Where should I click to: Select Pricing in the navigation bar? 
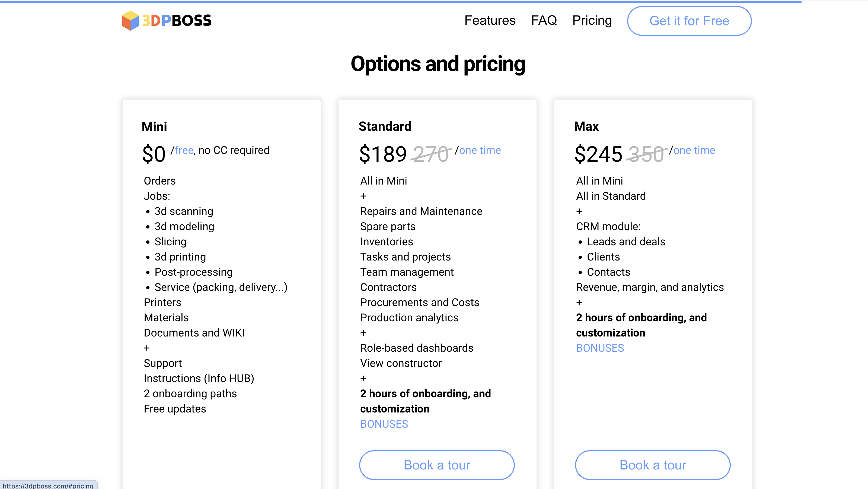coord(592,21)
